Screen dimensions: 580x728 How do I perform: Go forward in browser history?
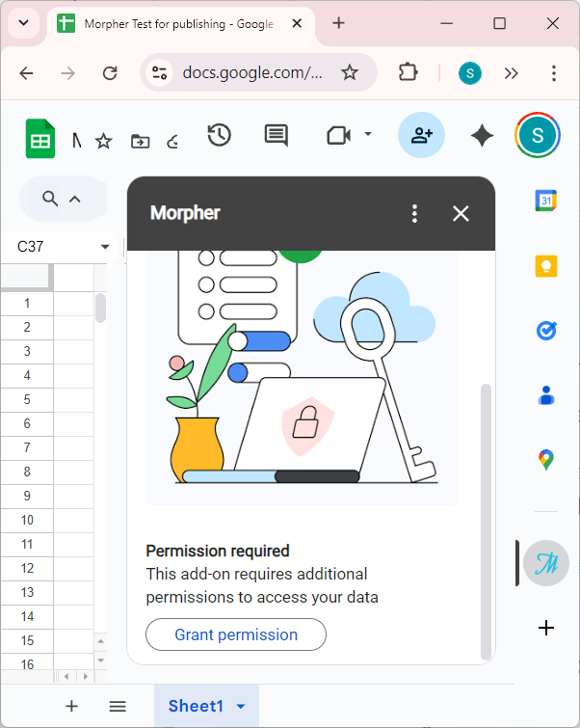point(68,73)
